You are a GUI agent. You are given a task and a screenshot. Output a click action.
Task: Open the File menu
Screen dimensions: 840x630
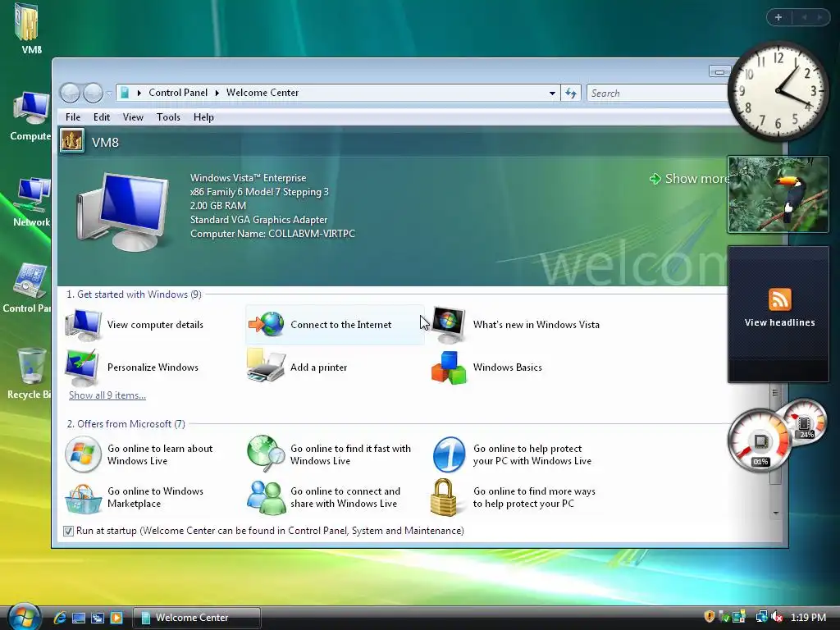click(x=73, y=117)
